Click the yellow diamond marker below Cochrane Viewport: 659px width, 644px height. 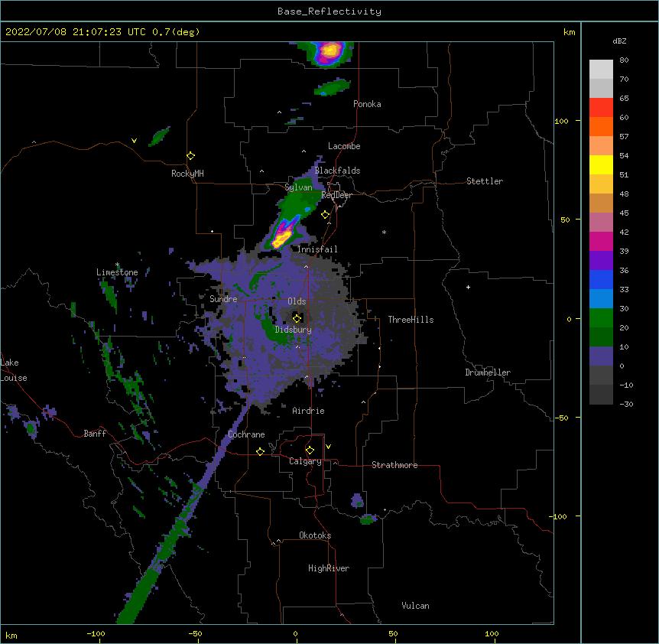point(260,451)
